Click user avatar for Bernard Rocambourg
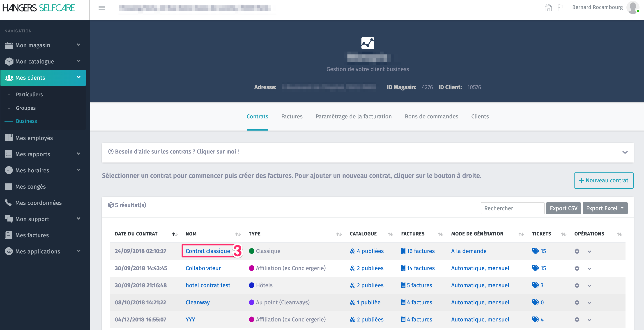The height and width of the screenshot is (330, 644). (633, 8)
